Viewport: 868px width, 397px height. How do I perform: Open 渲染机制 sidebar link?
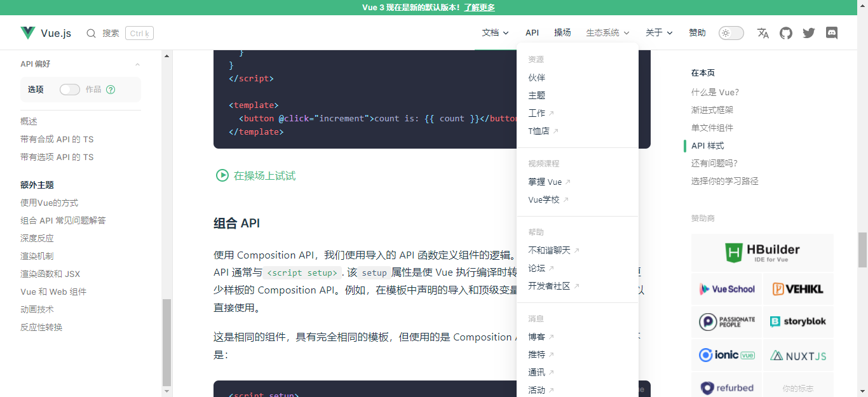coord(37,256)
